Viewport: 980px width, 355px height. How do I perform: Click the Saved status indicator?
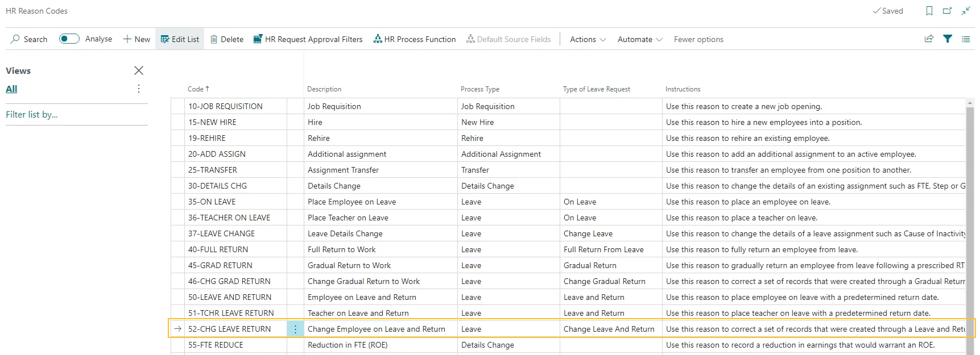click(888, 11)
